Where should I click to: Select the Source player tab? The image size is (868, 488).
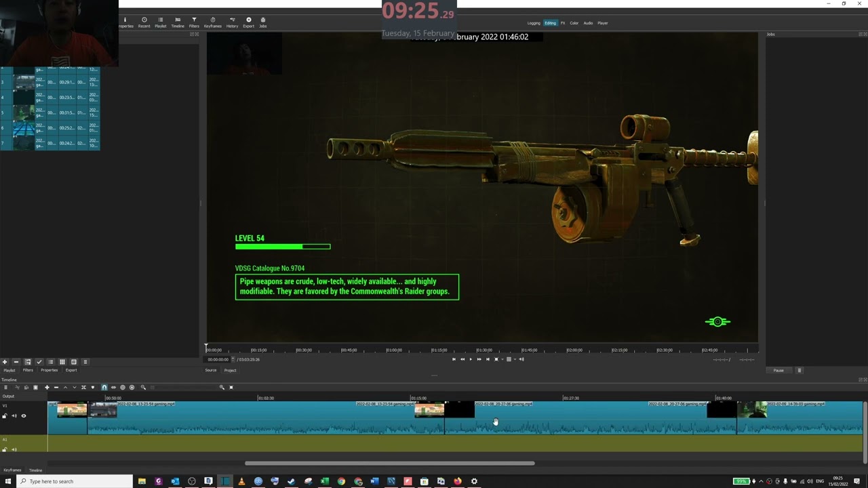point(211,370)
